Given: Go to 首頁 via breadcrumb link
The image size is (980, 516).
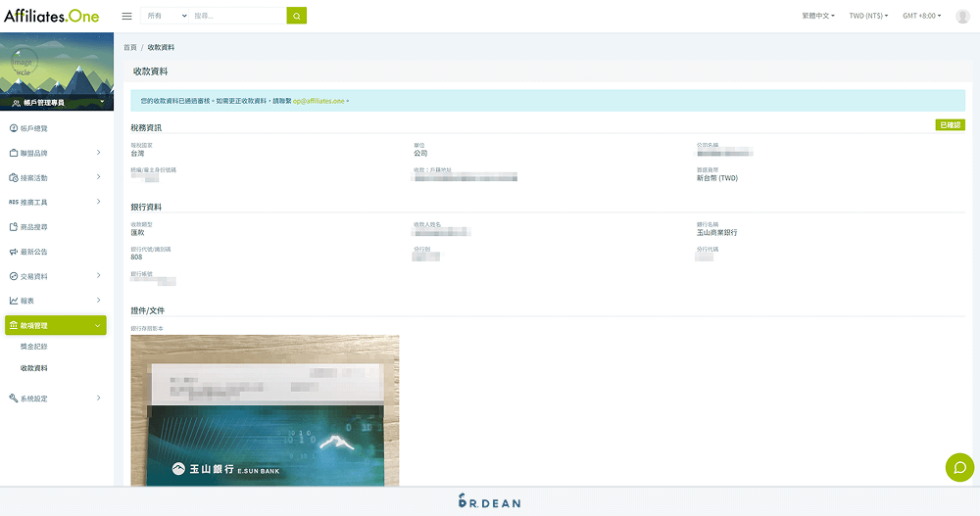Looking at the screenshot, I should tap(130, 47).
